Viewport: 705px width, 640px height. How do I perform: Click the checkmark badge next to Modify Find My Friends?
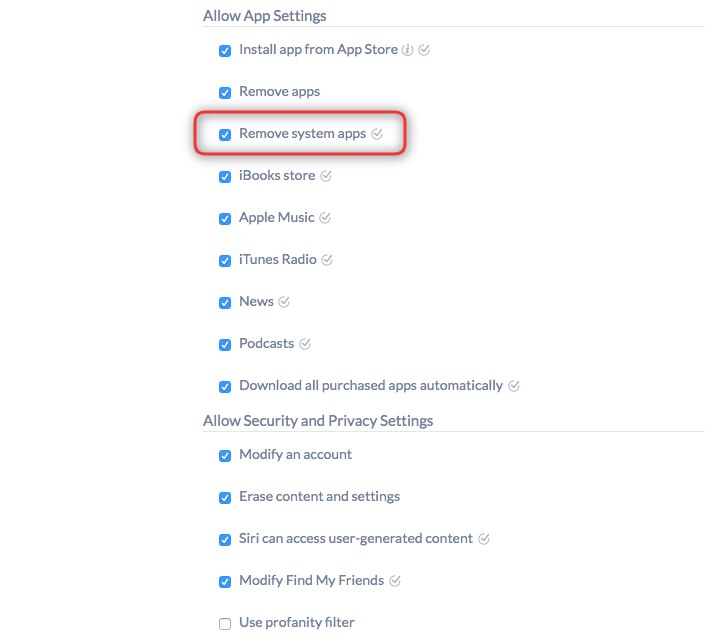395,581
